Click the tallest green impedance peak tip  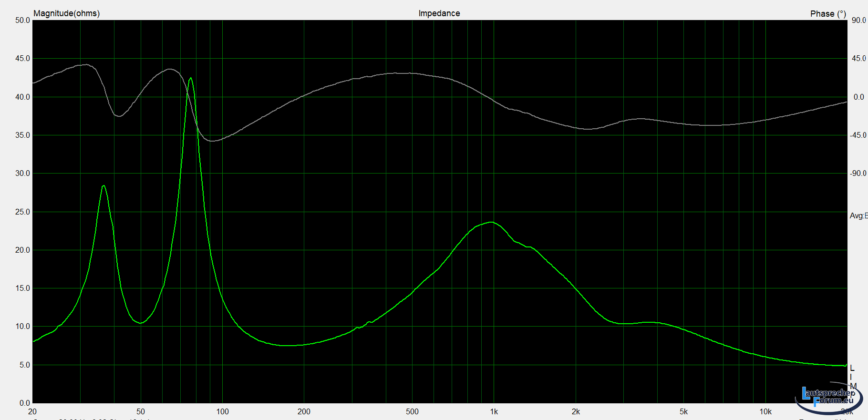click(x=191, y=78)
